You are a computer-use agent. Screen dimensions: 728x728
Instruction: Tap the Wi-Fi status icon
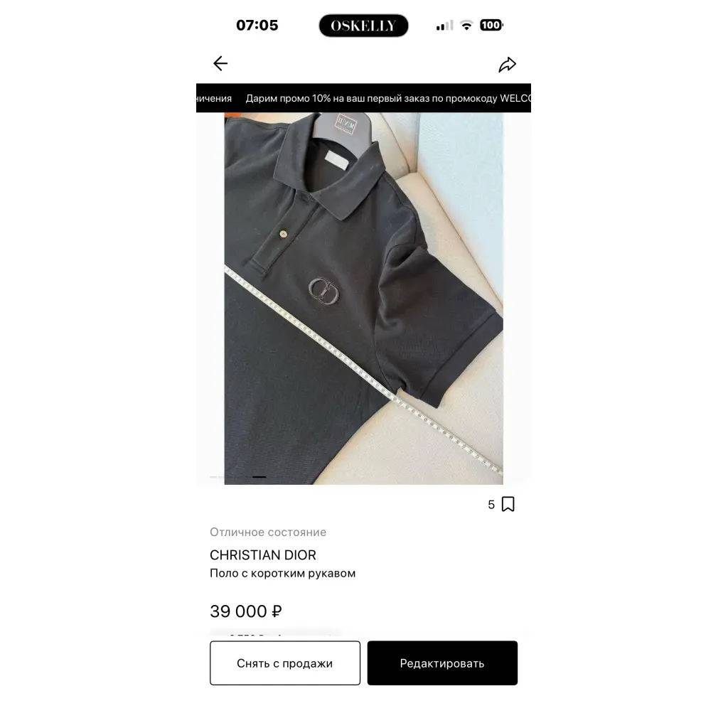tap(466, 25)
